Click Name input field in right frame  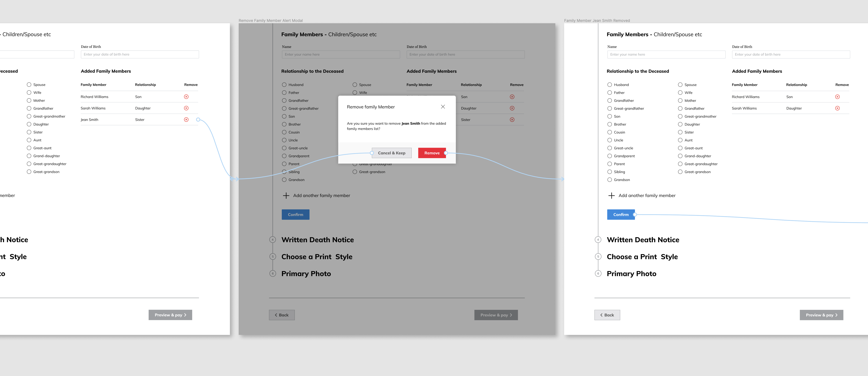point(666,54)
